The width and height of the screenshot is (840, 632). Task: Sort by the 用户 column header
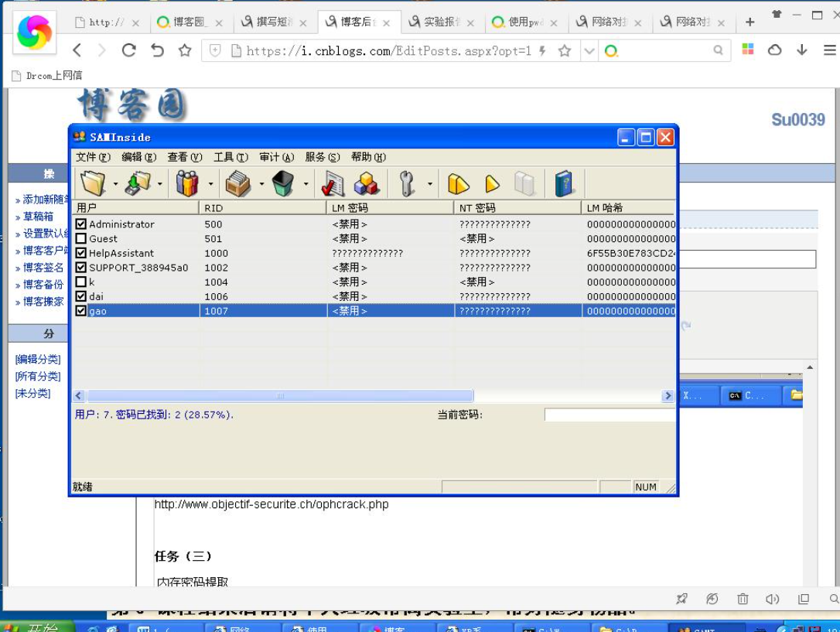pos(135,208)
